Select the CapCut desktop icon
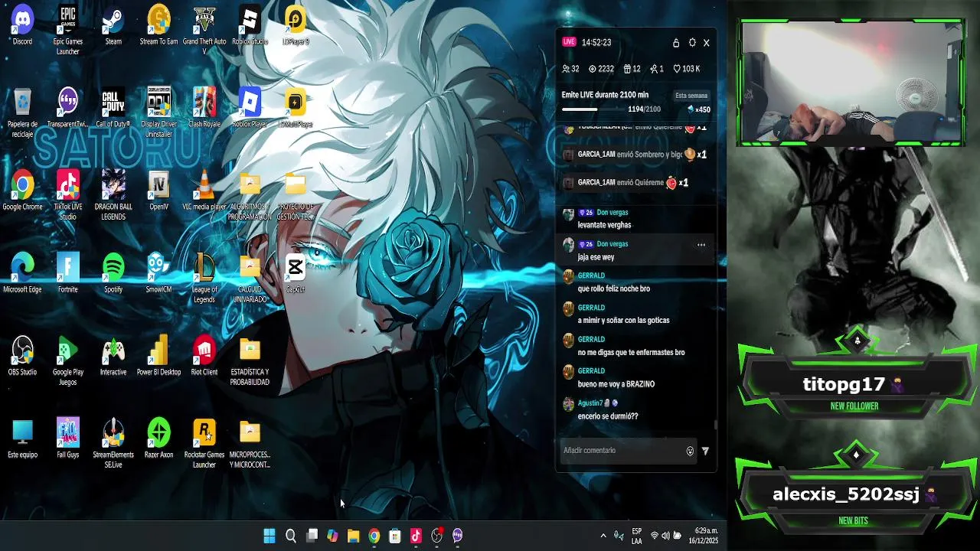The image size is (980, 551). (x=295, y=274)
